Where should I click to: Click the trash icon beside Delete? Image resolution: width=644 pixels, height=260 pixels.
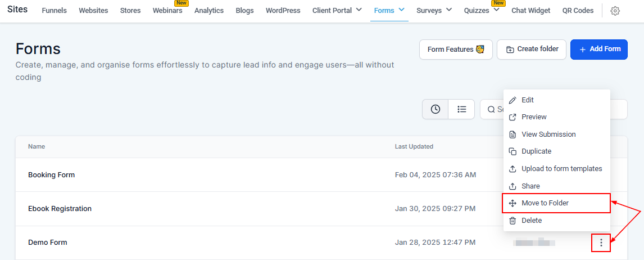coord(513,221)
